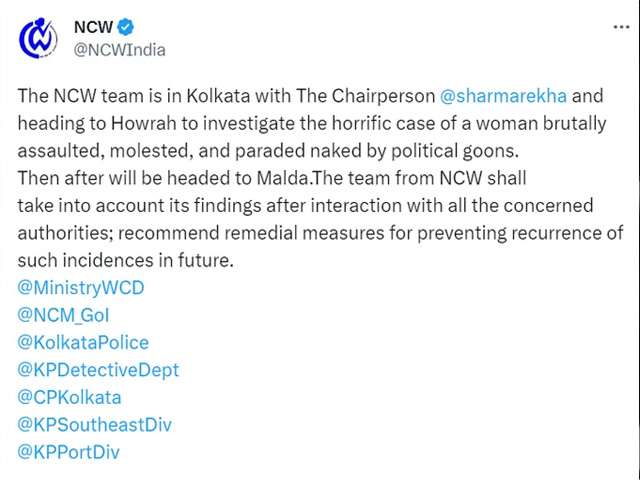Click the phrase 'political goons' in the tweet
The width and height of the screenshot is (640, 480).
click(x=453, y=151)
